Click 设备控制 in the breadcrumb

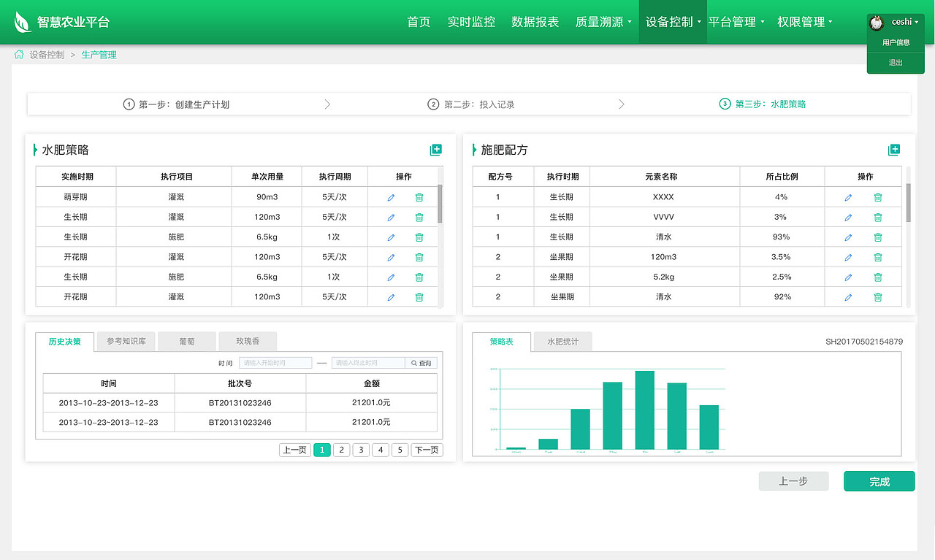[47, 55]
